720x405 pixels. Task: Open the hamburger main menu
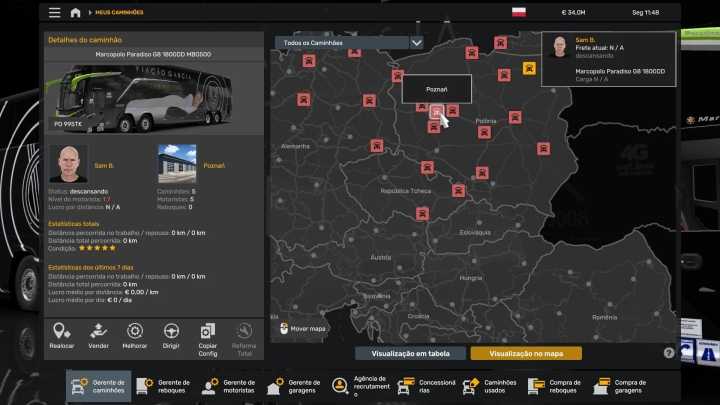(x=54, y=12)
